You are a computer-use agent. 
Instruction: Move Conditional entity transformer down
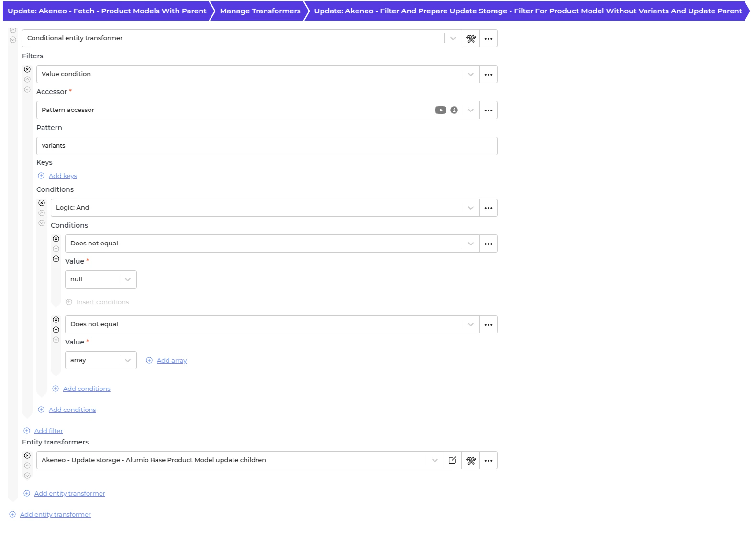[x=13, y=40]
